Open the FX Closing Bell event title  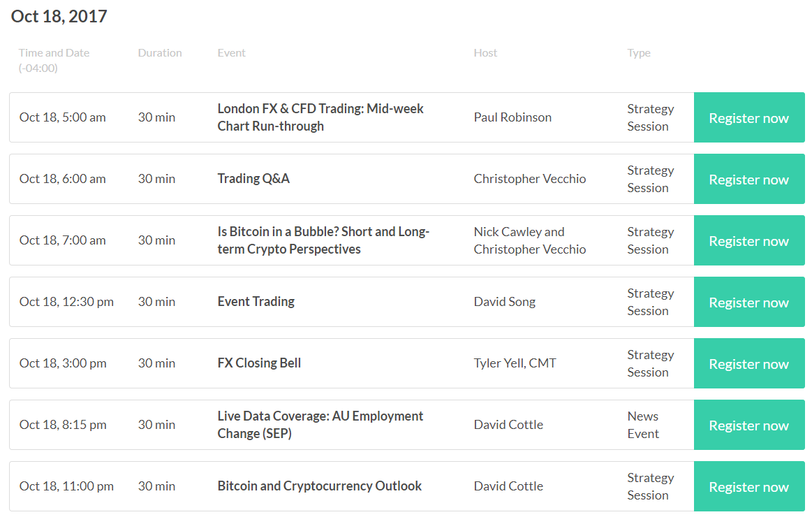(259, 363)
